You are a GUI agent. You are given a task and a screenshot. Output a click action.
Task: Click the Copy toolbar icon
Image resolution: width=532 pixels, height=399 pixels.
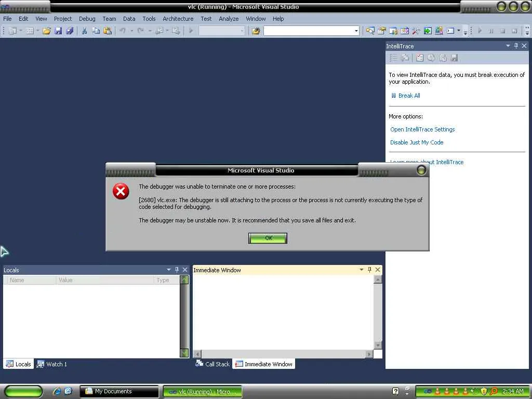pyautogui.click(x=96, y=31)
